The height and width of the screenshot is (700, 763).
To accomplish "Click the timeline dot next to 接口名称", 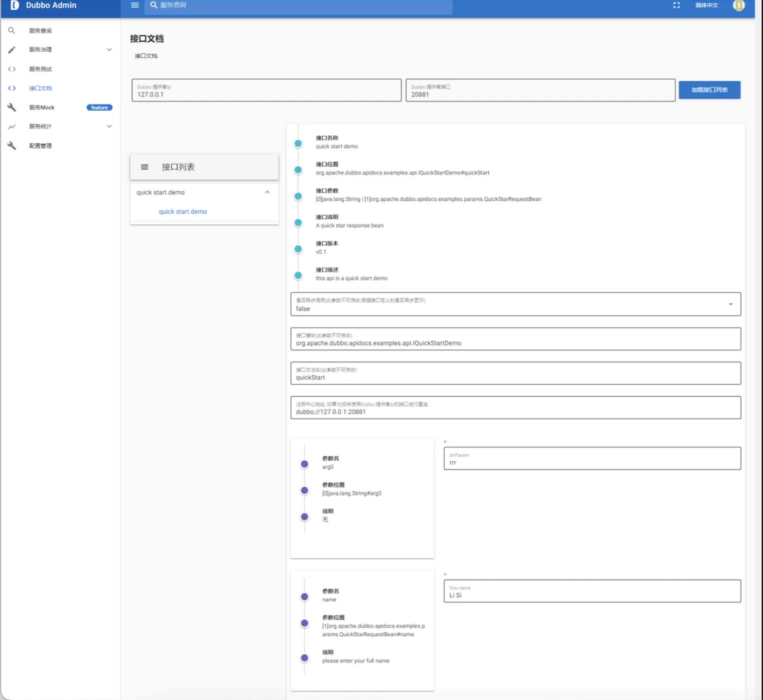I will point(298,143).
